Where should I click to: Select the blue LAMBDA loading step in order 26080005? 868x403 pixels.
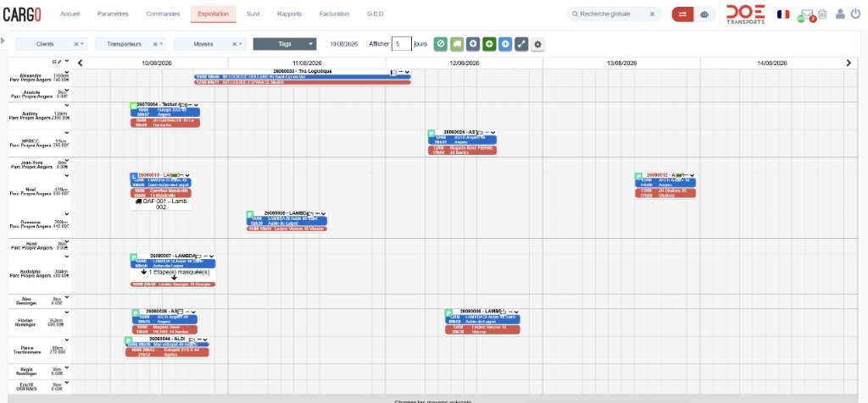pos(287,221)
